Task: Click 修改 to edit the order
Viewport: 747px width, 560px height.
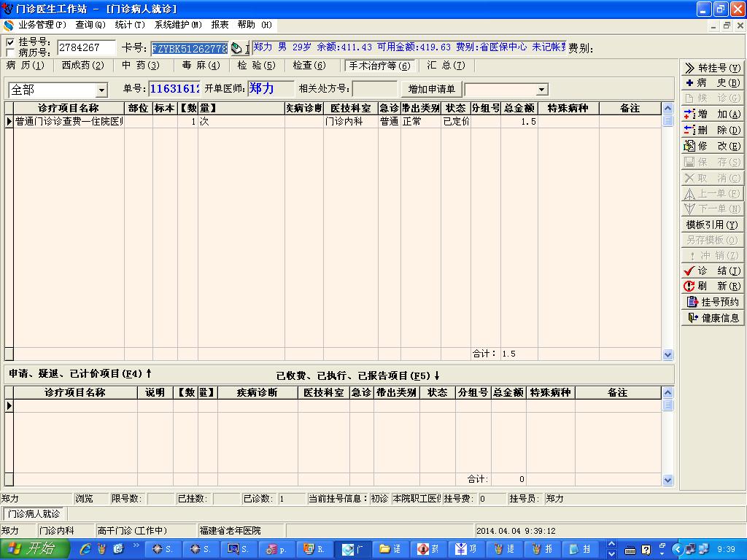Action: pos(712,146)
